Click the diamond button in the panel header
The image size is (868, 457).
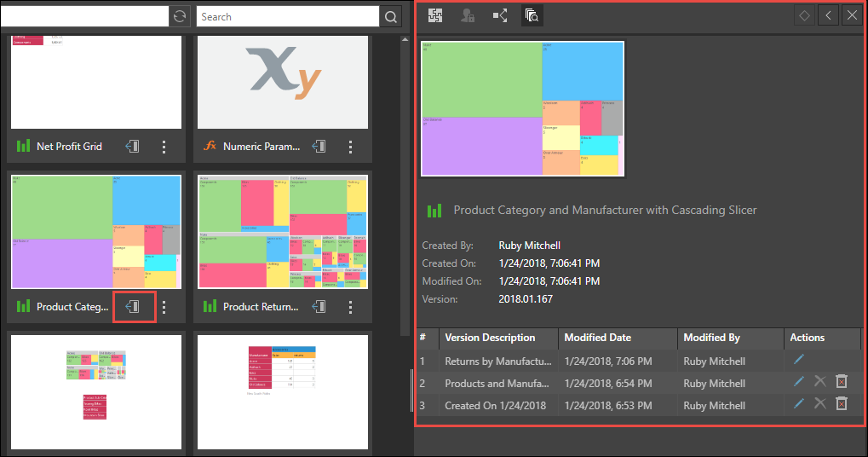point(803,15)
